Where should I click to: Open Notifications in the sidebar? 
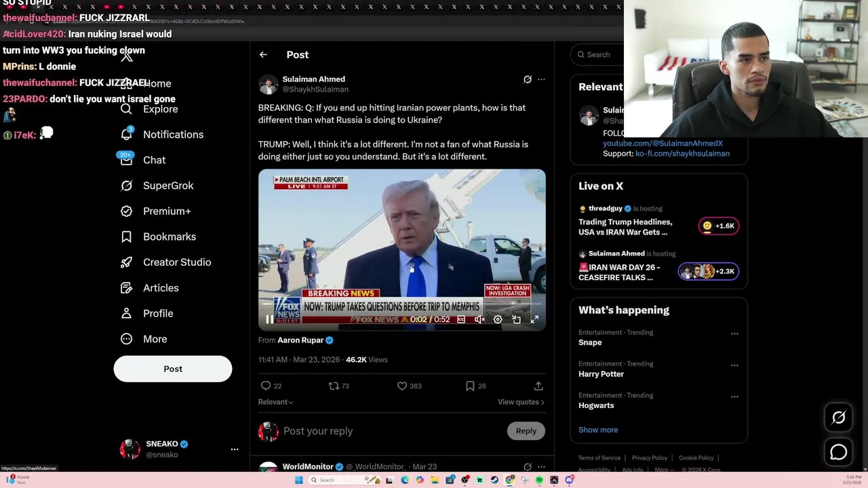pyautogui.click(x=173, y=134)
